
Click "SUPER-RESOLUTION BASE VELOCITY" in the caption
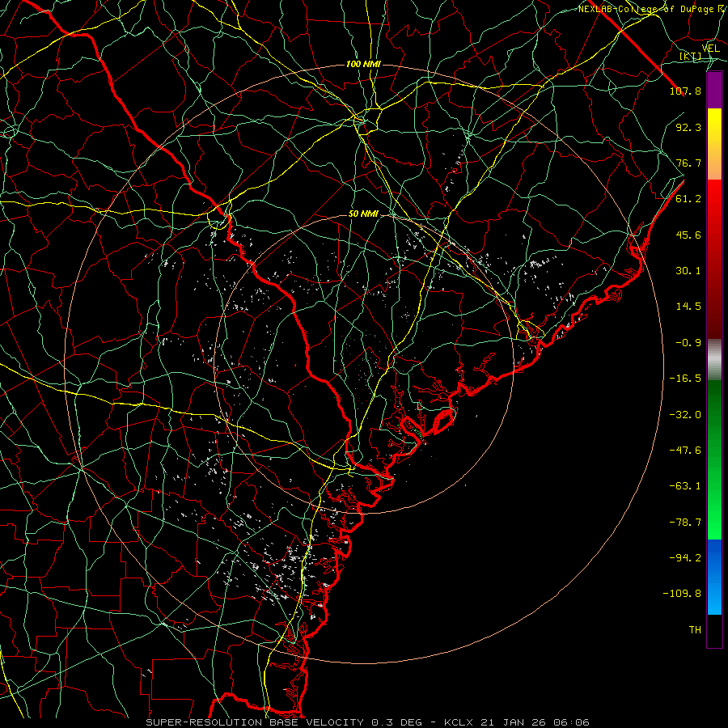click(255, 722)
